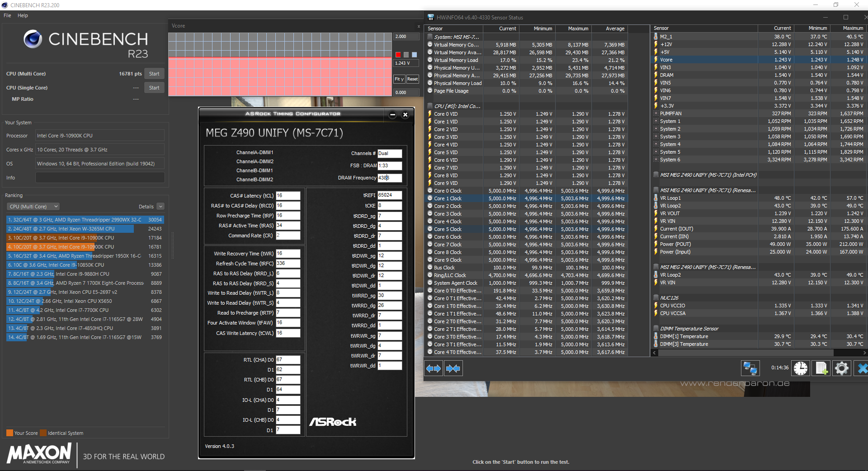Click the Command Rate (CR) field
This screenshot has height=471, width=868.
[x=288, y=235]
